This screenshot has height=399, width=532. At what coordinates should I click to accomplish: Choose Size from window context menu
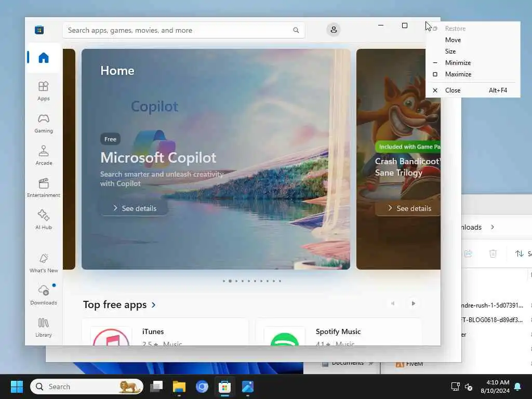(473, 51)
